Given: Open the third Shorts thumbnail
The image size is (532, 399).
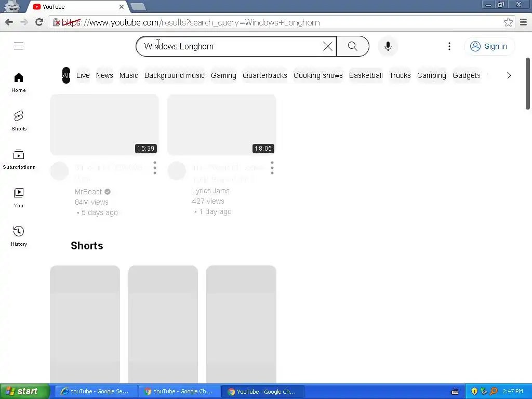Looking at the screenshot, I should point(241,324).
